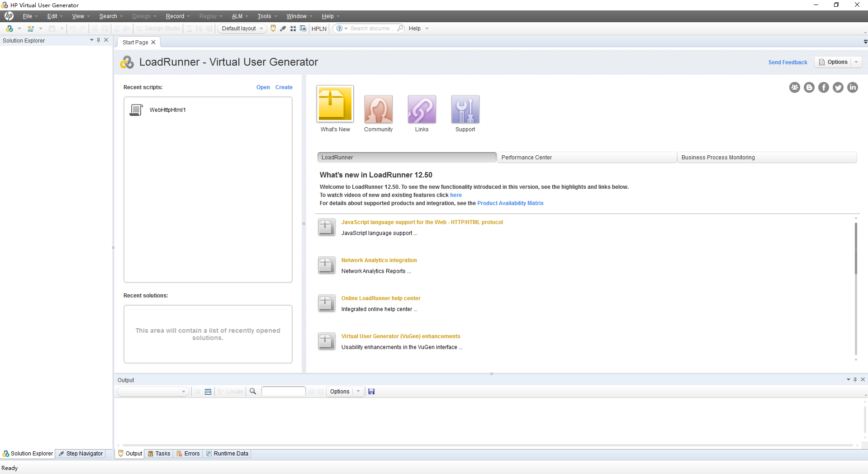Click the Product Availability Matrix link
Image resolution: width=868 pixels, height=474 pixels.
pos(510,203)
